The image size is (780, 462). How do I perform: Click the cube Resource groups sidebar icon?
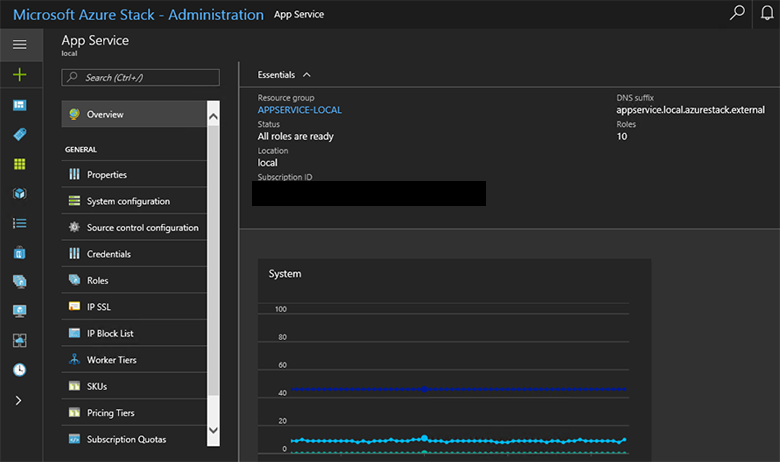[20, 193]
